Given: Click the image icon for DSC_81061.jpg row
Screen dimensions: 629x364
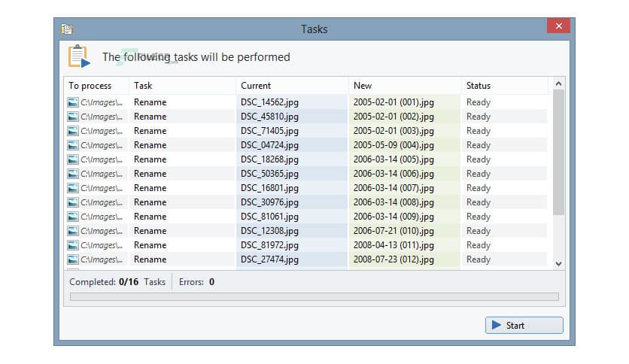Looking at the screenshot, I should [x=73, y=217].
